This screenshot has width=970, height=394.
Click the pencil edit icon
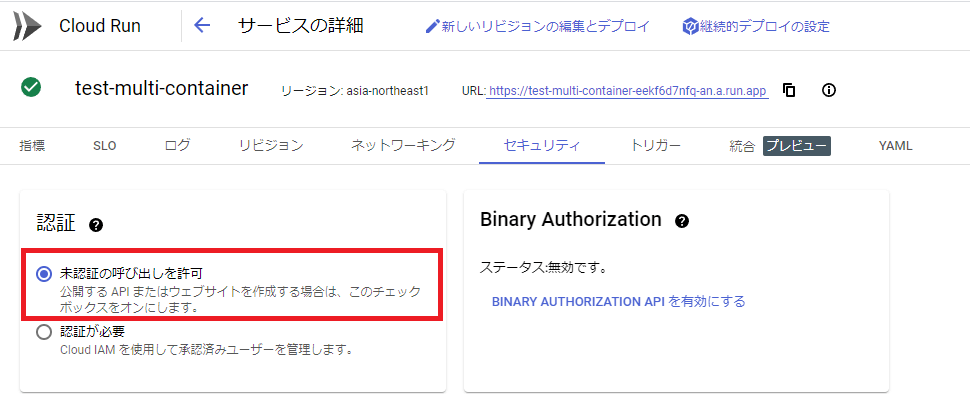432,27
